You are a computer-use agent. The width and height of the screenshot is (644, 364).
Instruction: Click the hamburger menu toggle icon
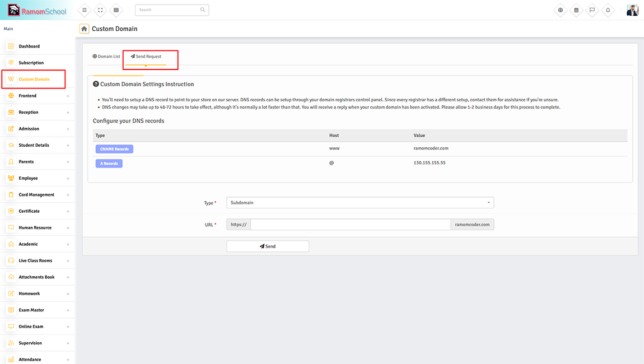click(85, 10)
